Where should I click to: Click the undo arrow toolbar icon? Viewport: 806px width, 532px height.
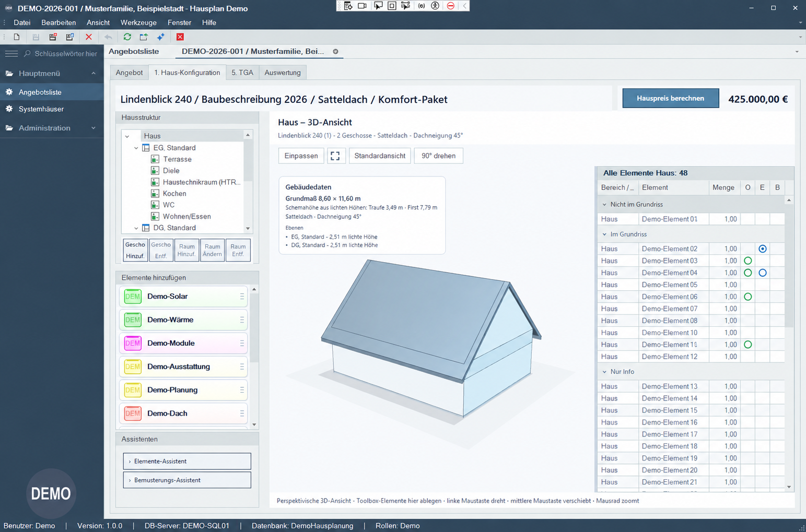[108, 37]
